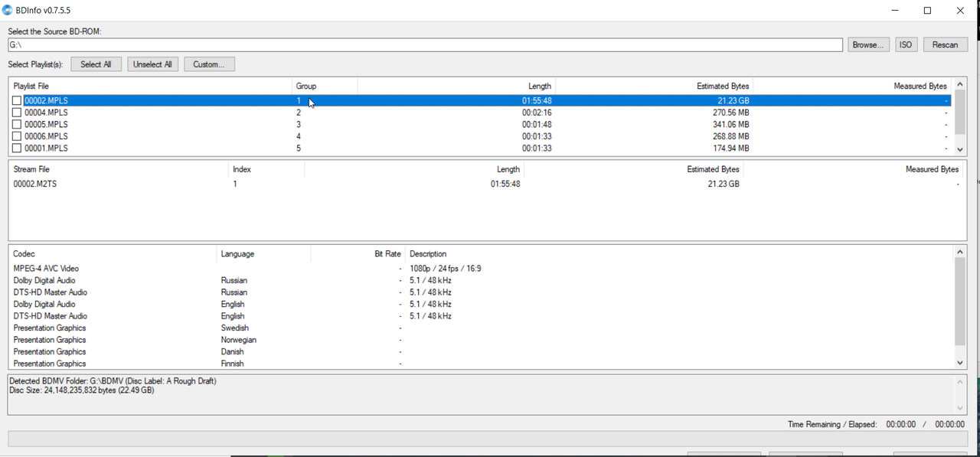Image resolution: width=980 pixels, height=457 pixels.
Task: Minimize the BDInfo window
Action: point(894,11)
